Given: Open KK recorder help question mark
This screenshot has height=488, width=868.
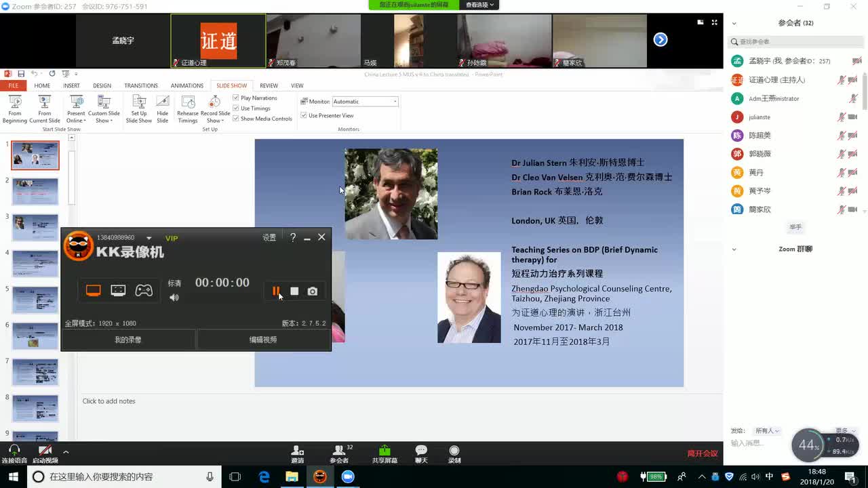Looking at the screenshot, I should [x=293, y=237].
